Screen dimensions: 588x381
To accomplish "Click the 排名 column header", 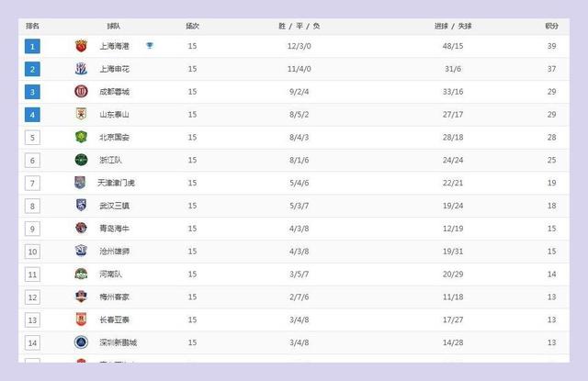I will pyautogui.click(x=33, y=26).
